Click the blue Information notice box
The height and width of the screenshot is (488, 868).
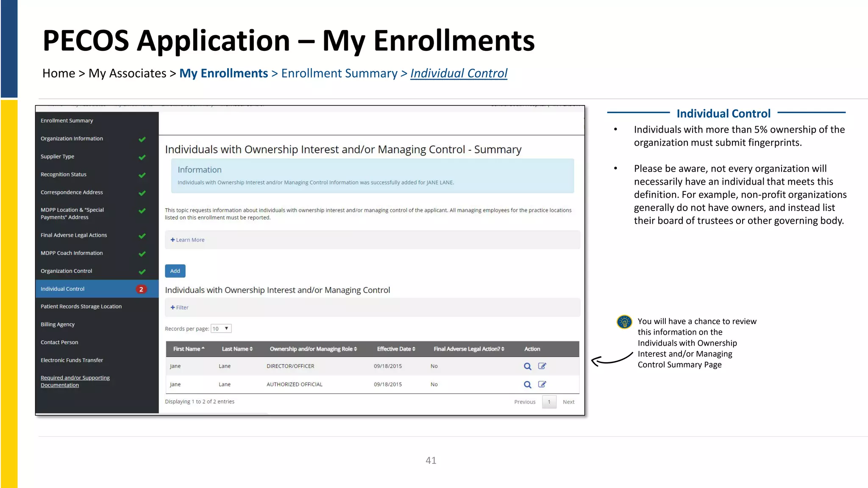(373, 176)
